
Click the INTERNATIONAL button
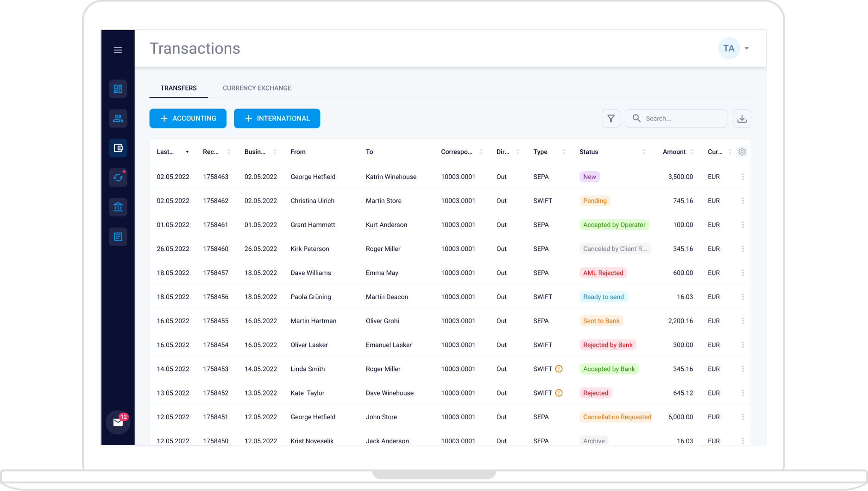tap(277, 118)
